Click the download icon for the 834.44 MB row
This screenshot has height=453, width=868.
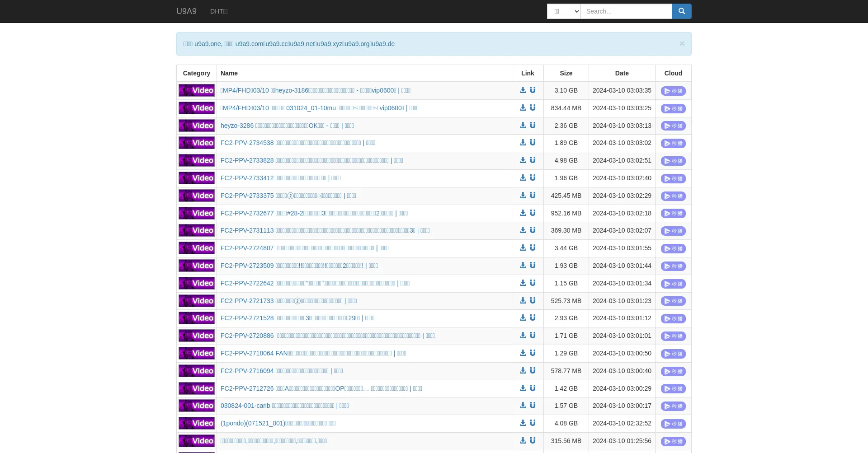(x=523, y=108)
